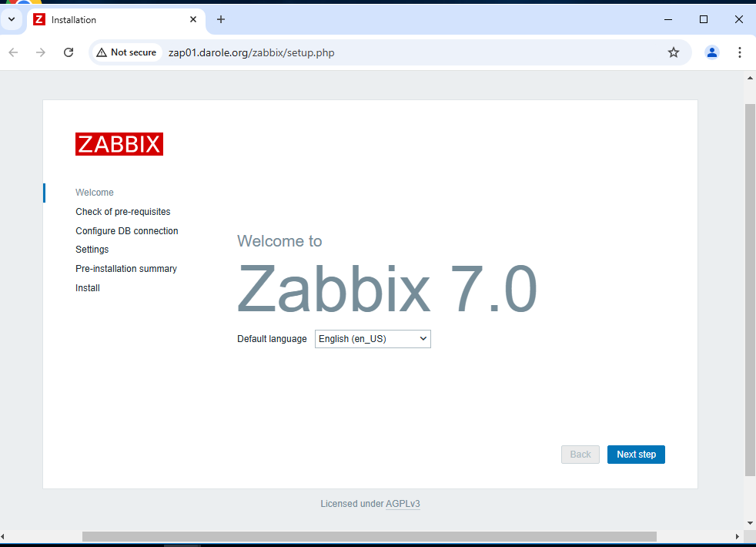This screenshot has height=547, width=756.
Task: Click the horizontal scrollbar thumb
Action: [370, 536]
